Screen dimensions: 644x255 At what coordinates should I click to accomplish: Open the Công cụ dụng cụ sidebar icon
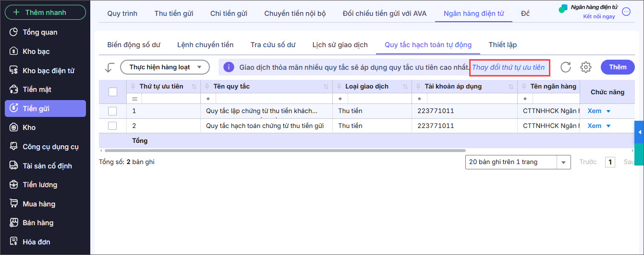pos(14,147)
